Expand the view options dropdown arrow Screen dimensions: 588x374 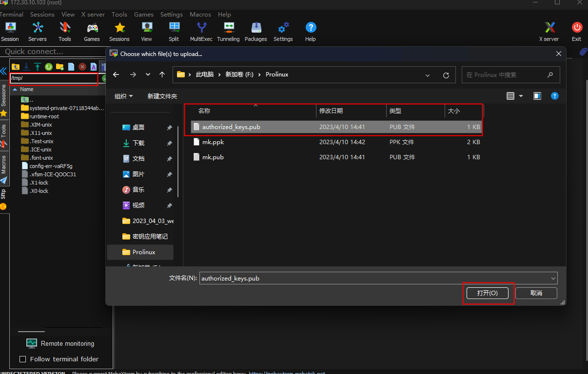(521, 96)
